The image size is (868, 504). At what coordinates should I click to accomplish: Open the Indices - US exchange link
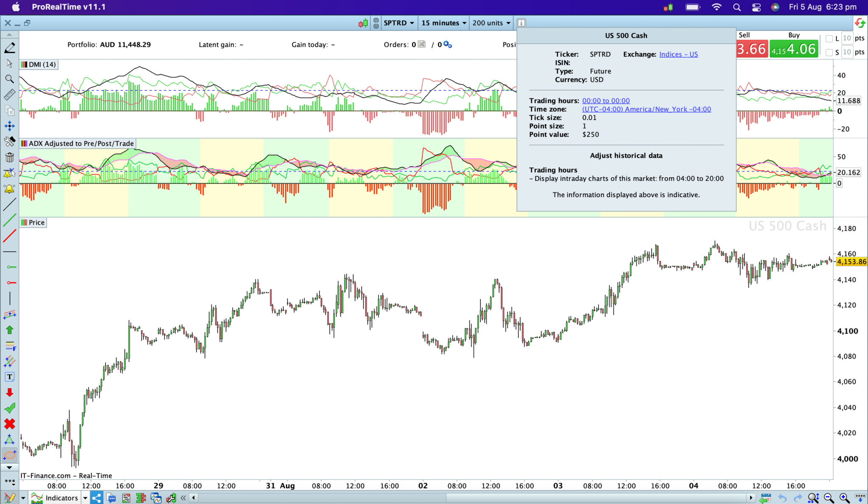tap(678, 54)
